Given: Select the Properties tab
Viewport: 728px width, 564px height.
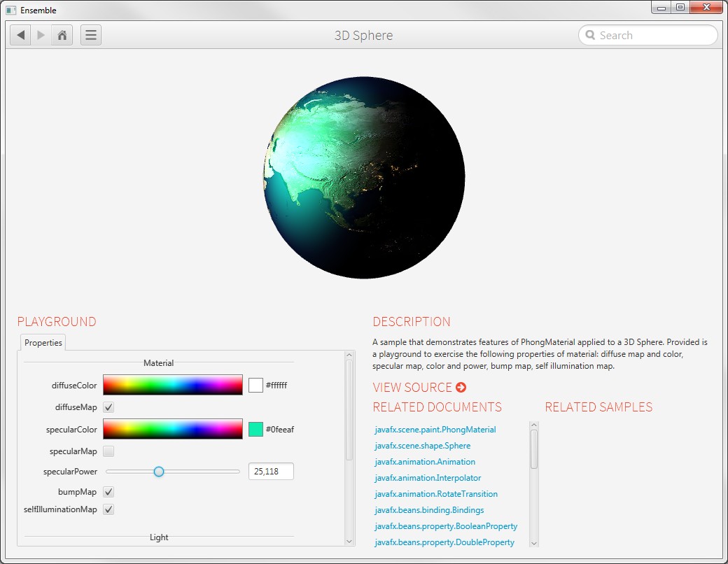Looking at the screenshot, I should (x=43, y=343).
